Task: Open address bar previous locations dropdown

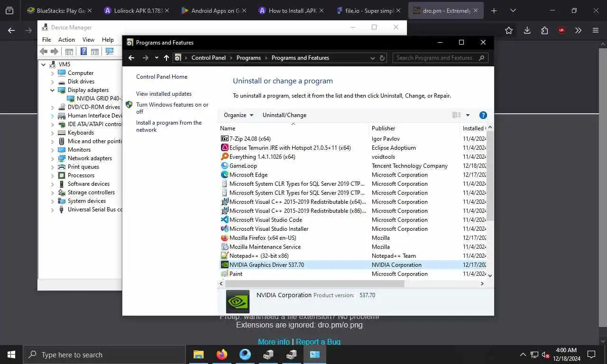Action: [373, 58]
